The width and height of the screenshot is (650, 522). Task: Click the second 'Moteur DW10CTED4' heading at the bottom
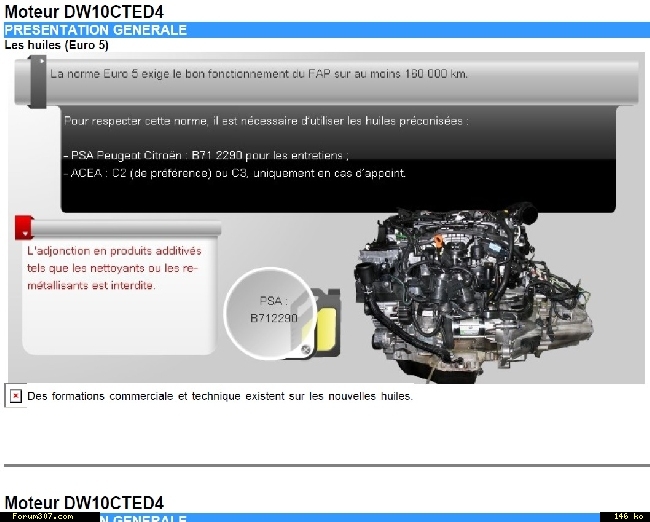[x=84, y=503]
